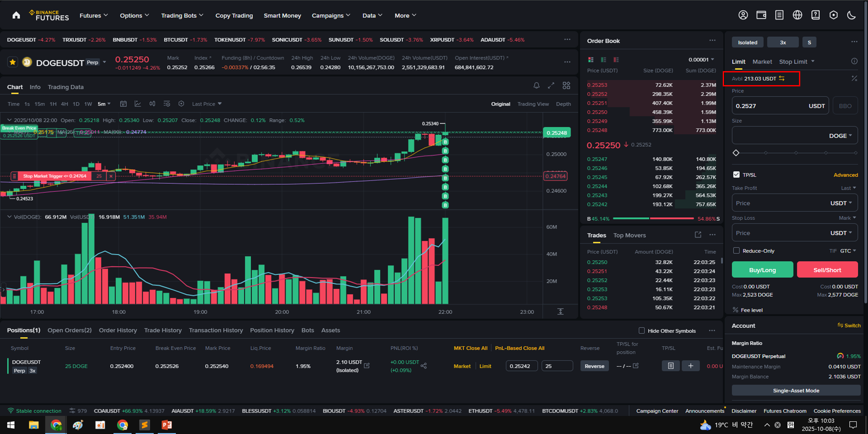Image resolution: width=868 pixels, height=434 pixels.
Task: Show bids-only order book view
Action: click(x=603, y=60)
